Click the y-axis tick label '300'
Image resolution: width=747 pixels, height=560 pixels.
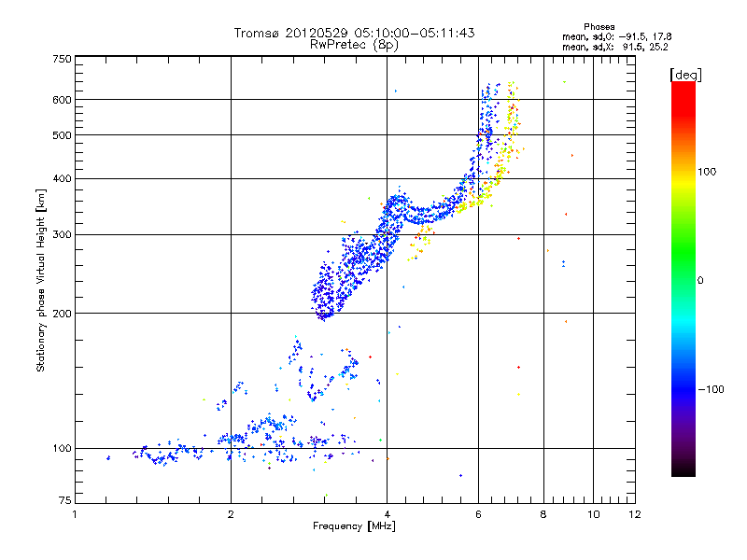click(62, 235)
